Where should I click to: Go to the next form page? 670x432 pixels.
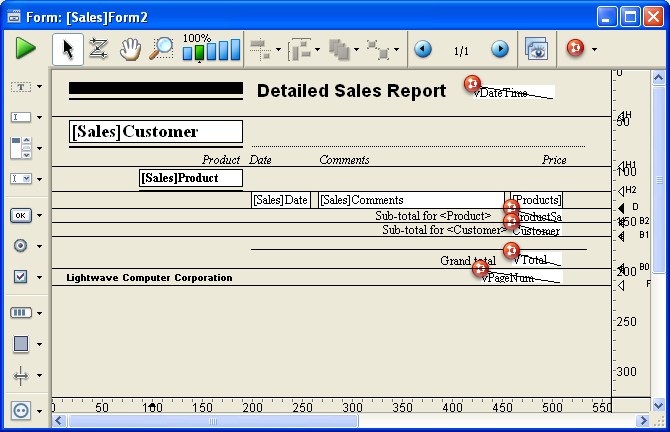[x=499, y=49]
